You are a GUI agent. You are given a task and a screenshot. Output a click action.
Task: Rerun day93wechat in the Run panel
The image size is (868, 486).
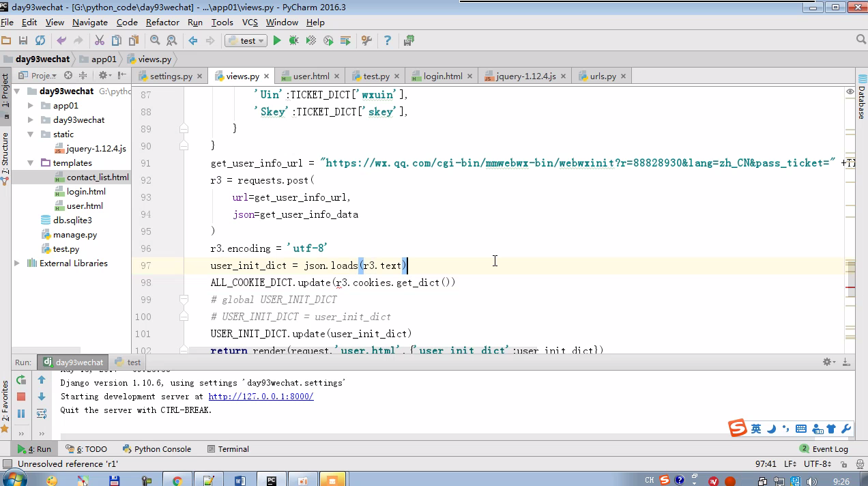[x=21, y=380]
